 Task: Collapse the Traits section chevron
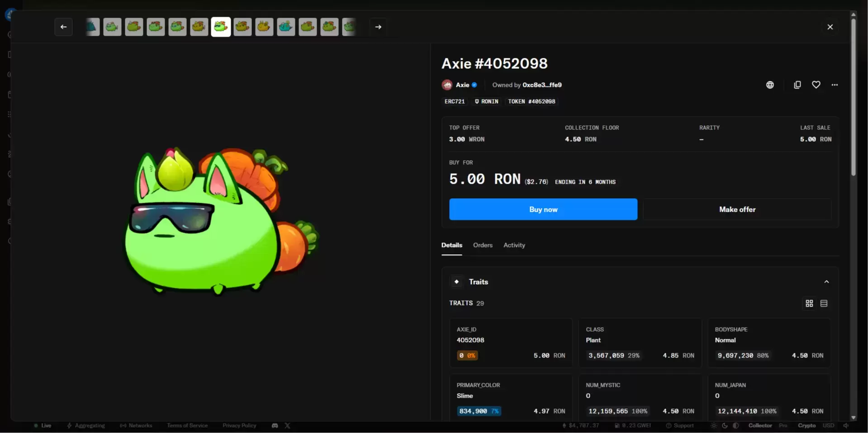(x=826, y=282)
